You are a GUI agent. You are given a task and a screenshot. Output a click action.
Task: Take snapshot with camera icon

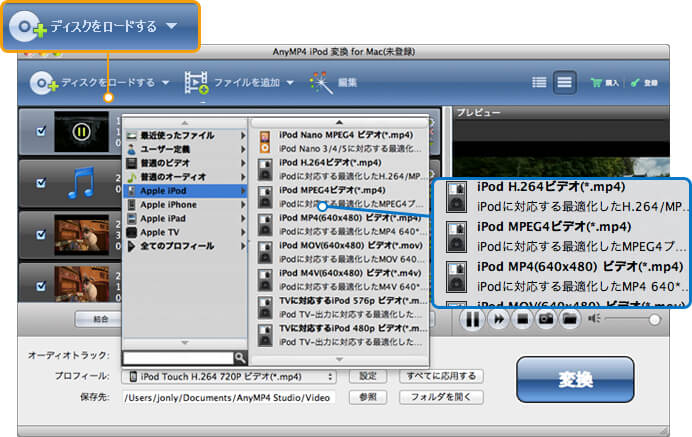click(x=546, y=319)
